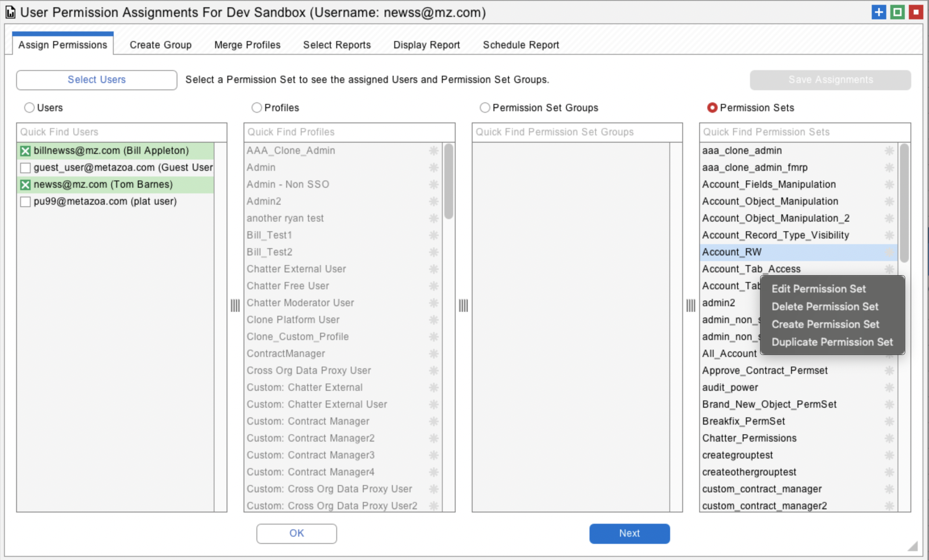The width and height of the screenshot is (929, 560).
Task: Click gear icon for Account_Record_Type_Visibility
Action: 889,235
